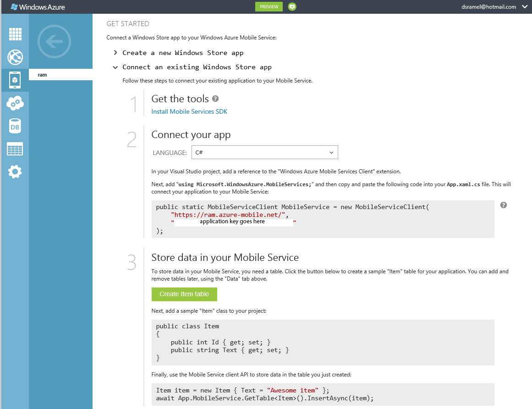This screenshot has width=532, height=409.
Task: Open the Storage table sidebar icon
Action: 15,149
